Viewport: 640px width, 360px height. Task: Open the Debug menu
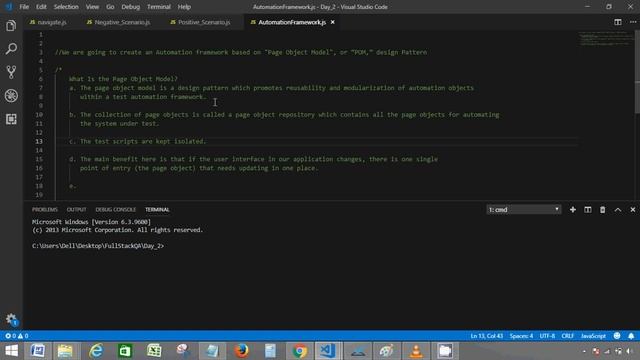pos(131,7)
